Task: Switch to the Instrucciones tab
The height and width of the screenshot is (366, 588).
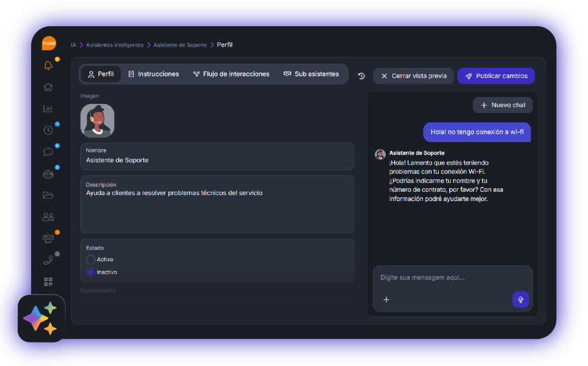Action: click(154, 74)
